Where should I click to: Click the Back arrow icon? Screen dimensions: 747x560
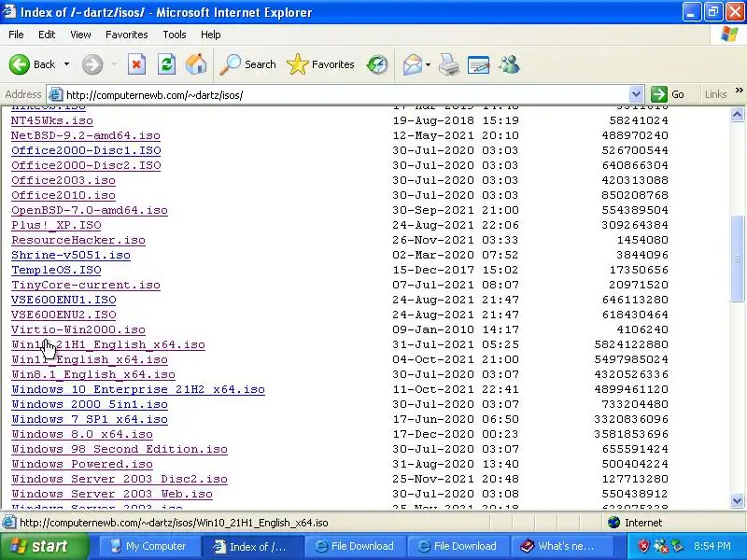coord(20,64)
